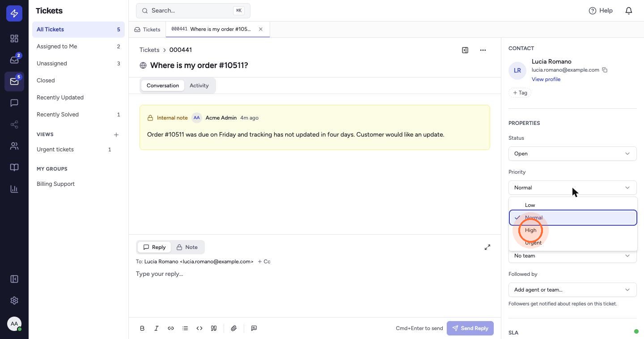Insert a bulleted list in reply
The height and width of the screenshot is (339, 644).
185,328
